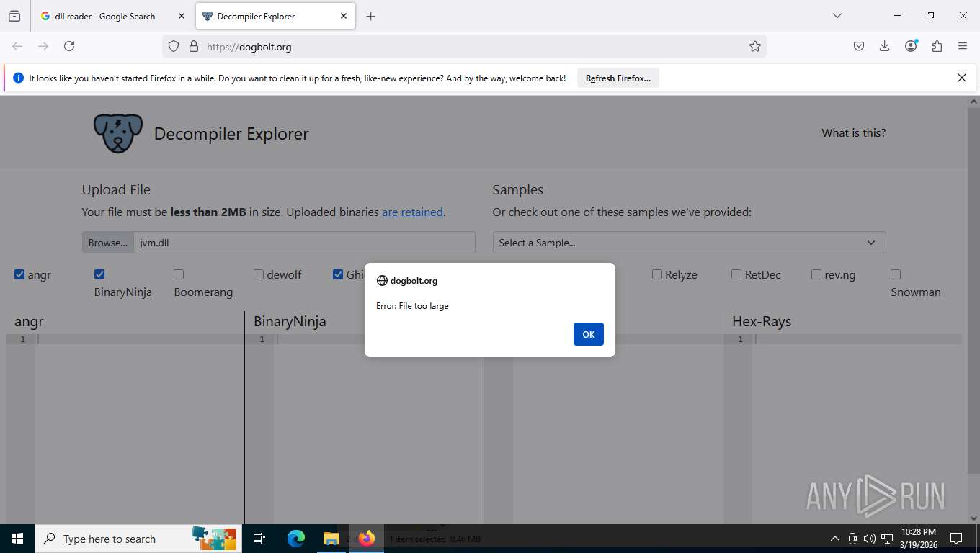980x553 pixels.
Task: Open the Firefox account menu
Action: click(x=911, y=46)
